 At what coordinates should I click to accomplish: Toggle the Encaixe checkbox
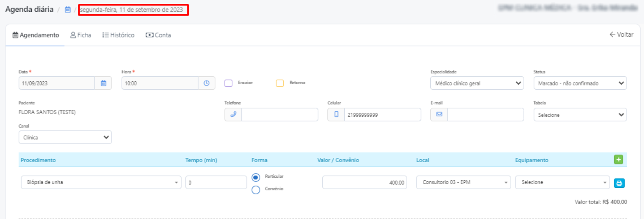pyautogui.click(x=228, y=83)
